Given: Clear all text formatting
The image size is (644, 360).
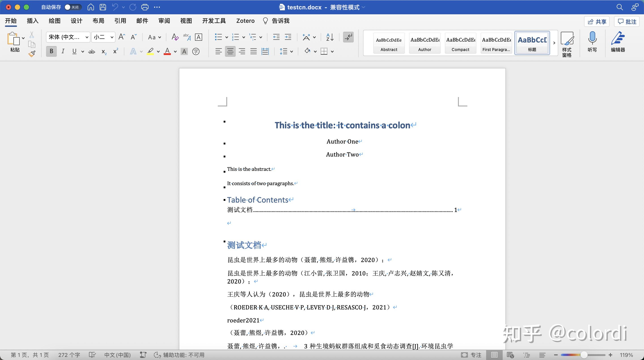Looking at the screenshot, I should pos(175,37).
